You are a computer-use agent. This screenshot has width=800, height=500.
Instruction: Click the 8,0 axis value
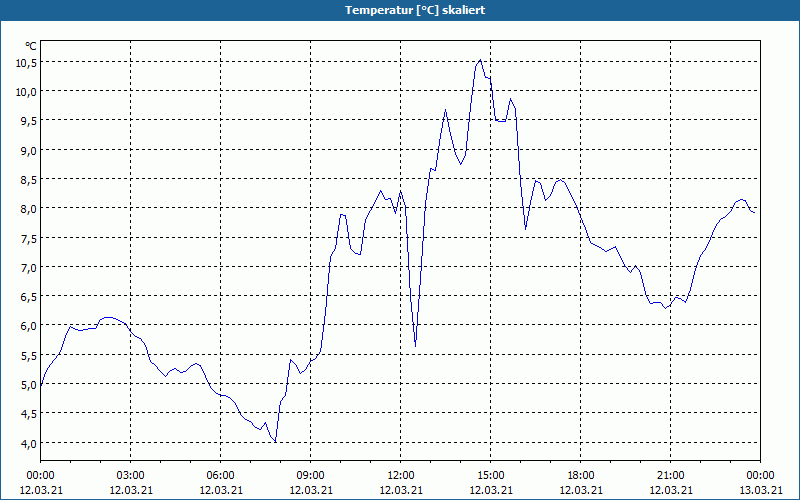coord(28,209)
